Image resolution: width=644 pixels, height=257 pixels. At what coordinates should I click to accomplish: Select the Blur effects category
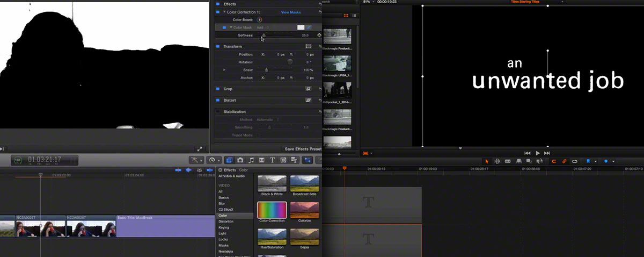pos(222,203)
